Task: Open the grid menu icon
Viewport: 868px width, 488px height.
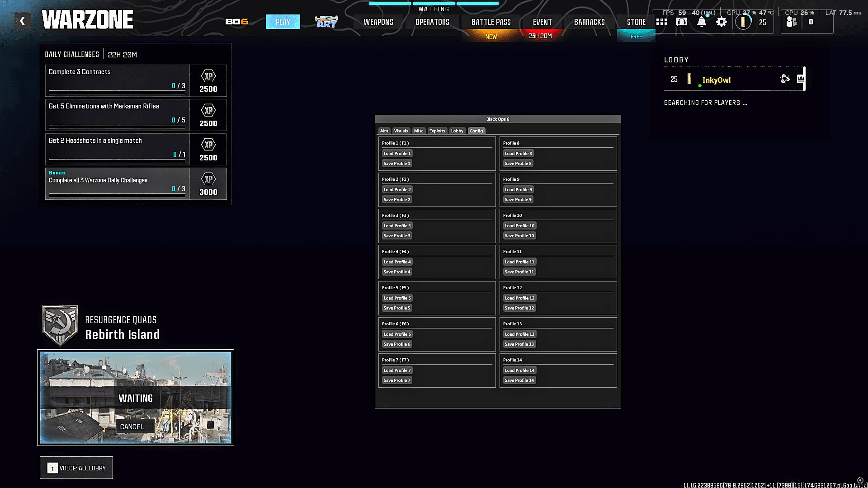Action: pos(662,22)
